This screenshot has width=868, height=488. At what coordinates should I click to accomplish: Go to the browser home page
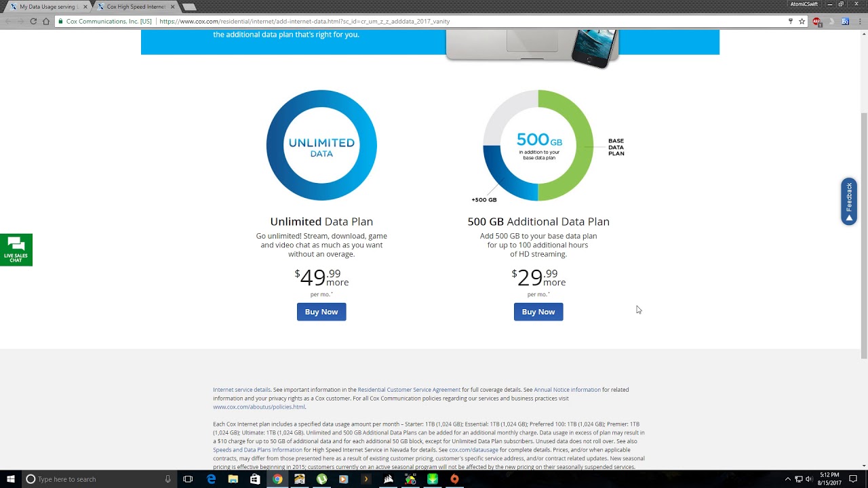46,21
